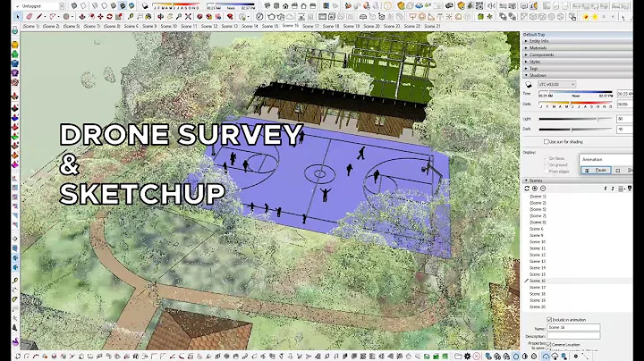Viewport: 644px width, 361px height.
Task: Toggle shadows icon in Shadows panel
Action: (x=529, y=84)
